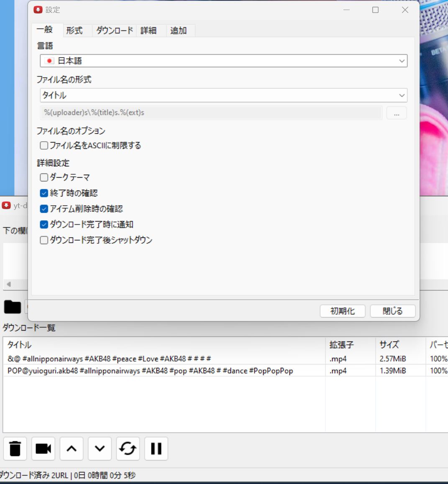This screenshot has height=484, width=448.
Task: Open the downloads folder icon
Action: coord(13,307)
